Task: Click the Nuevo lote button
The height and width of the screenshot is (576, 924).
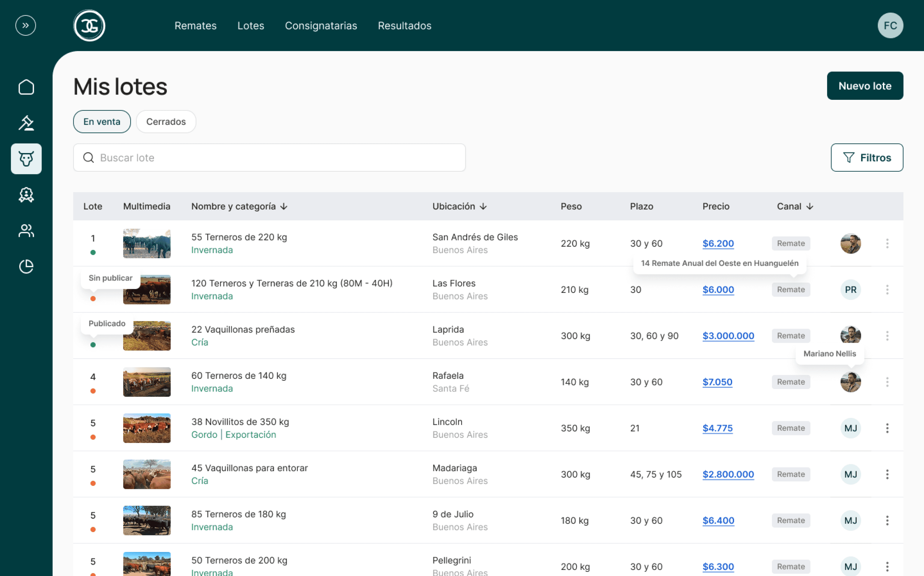Action: click(x=864, y=86)
